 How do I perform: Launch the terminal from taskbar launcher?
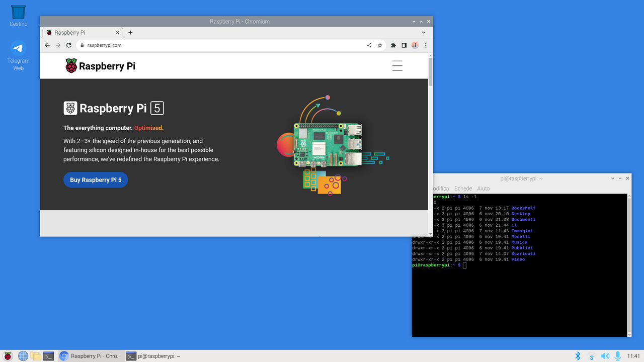click(48, 356)
